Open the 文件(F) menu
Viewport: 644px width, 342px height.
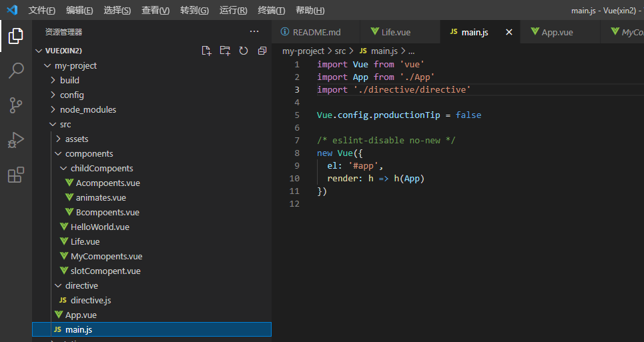point(42,10)
